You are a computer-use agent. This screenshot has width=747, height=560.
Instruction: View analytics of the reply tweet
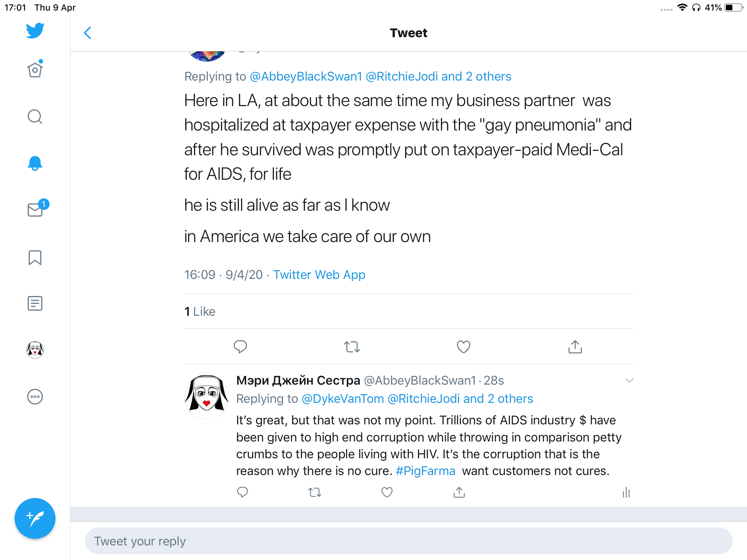pos(626,493)
